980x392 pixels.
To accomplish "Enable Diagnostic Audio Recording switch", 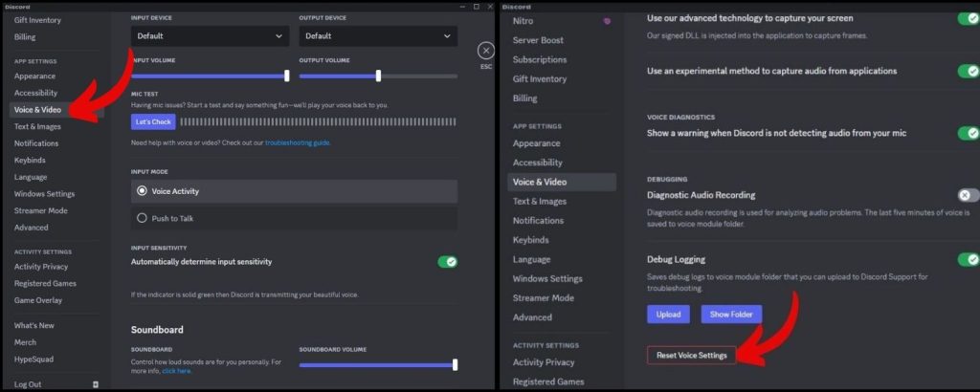I will tap(969, 195).
